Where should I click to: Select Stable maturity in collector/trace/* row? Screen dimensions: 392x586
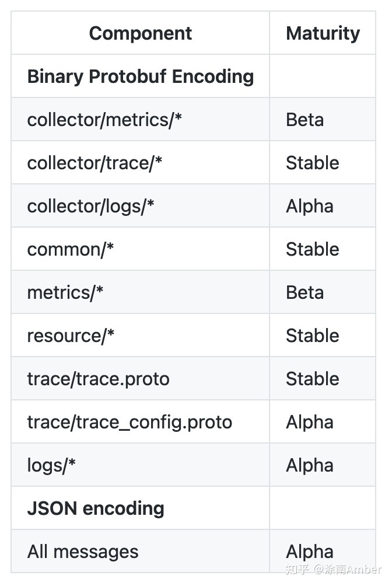point(312,163)
